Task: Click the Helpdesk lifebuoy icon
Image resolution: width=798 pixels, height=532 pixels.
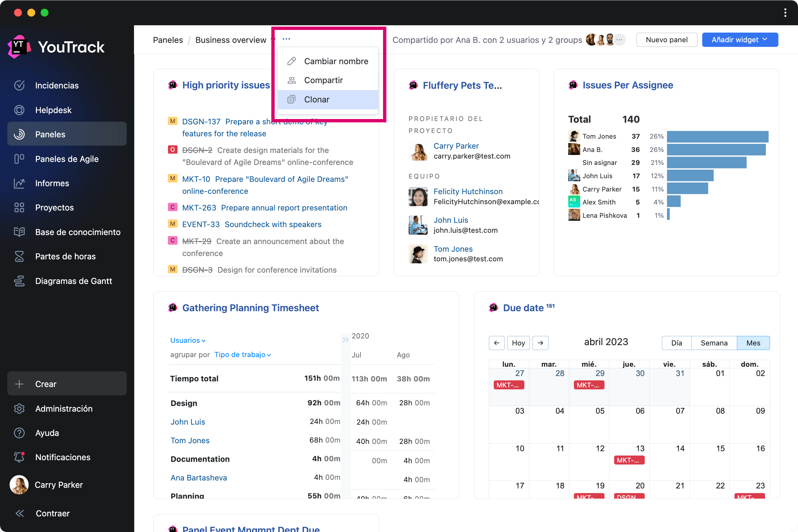Action: [19, 110]
